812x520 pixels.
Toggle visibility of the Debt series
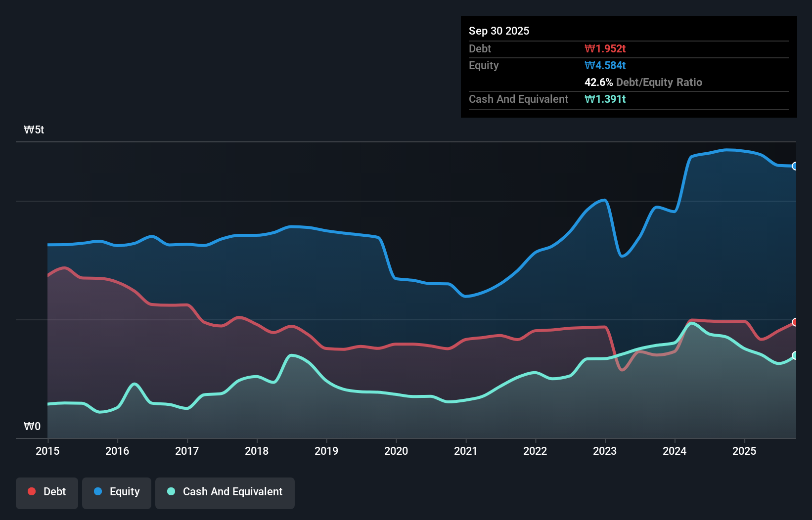47,492
